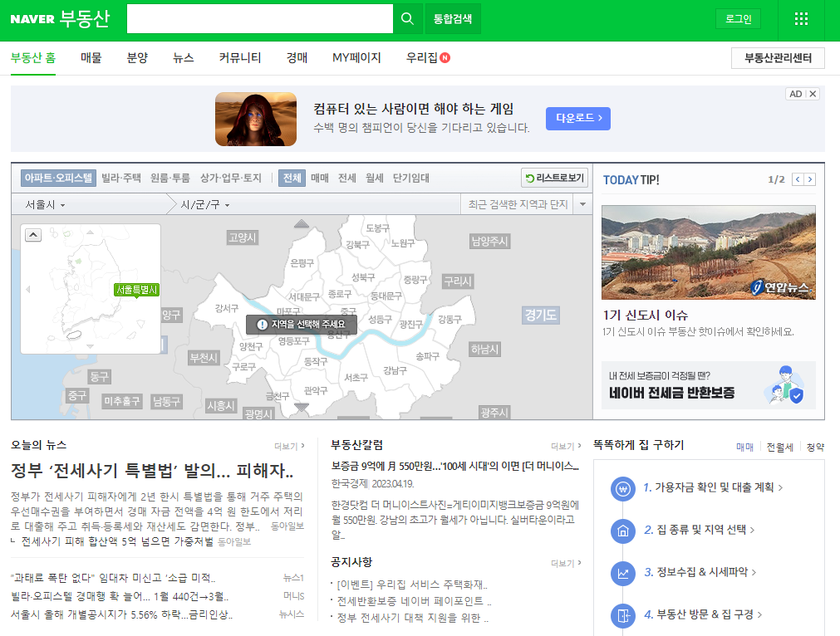Open the 서울시 개별공시지가 news item
The height and width of the screenshot is (636, 840).
click(121, 614)
